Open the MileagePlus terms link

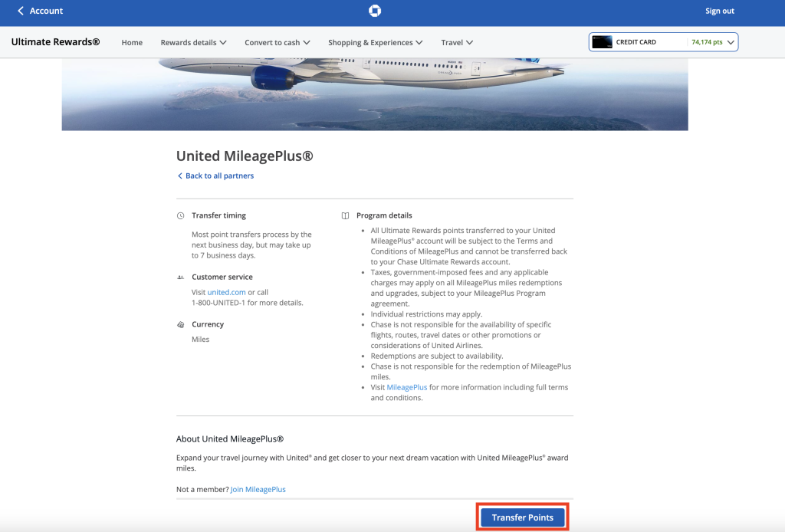tap(407, 387)
